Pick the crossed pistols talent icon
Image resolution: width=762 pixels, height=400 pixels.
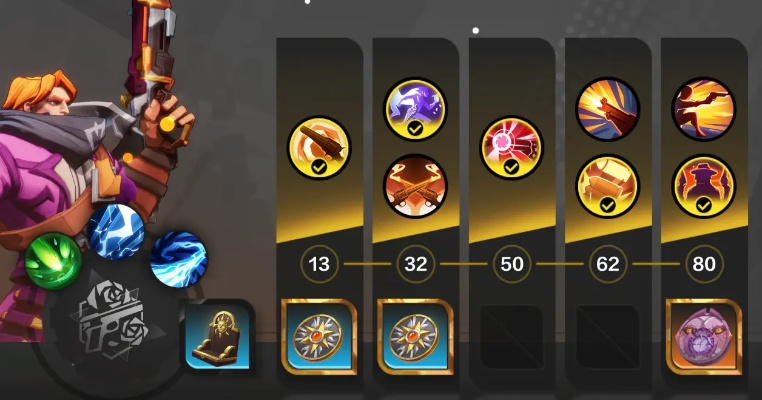pos(415,186)
